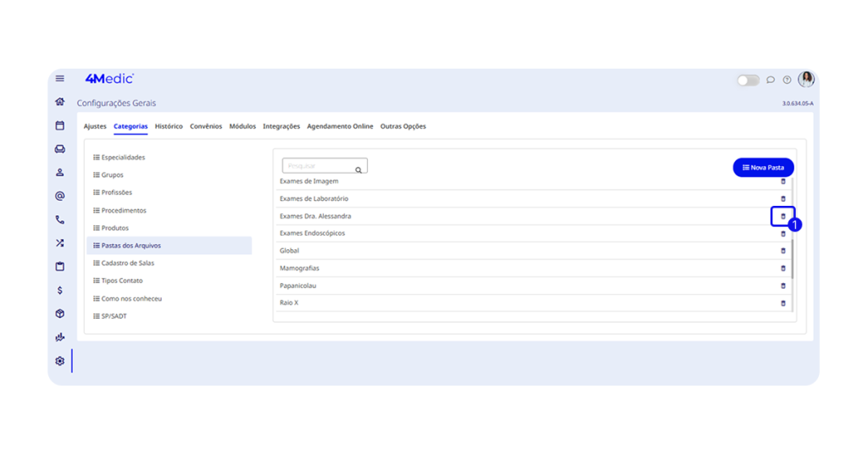Click the phone icon in the sidebar
The image size is (868, 455).
pyautogui.click(x=59, y=219)
